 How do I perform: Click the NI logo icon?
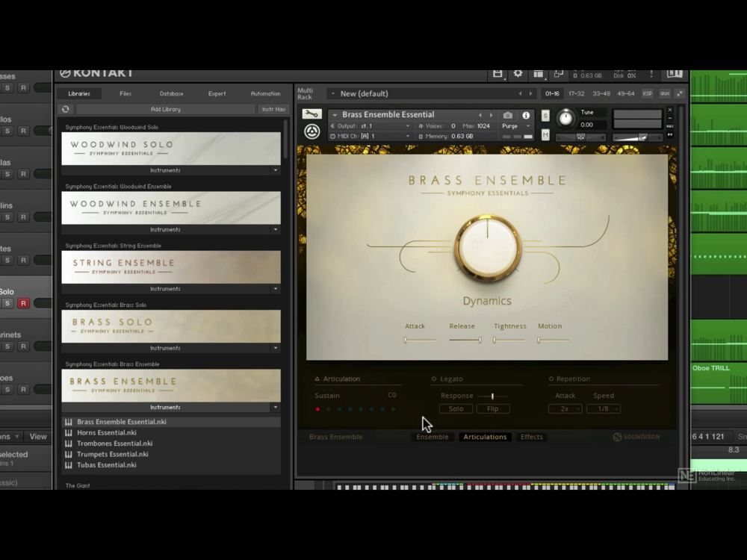coord(675,74)
